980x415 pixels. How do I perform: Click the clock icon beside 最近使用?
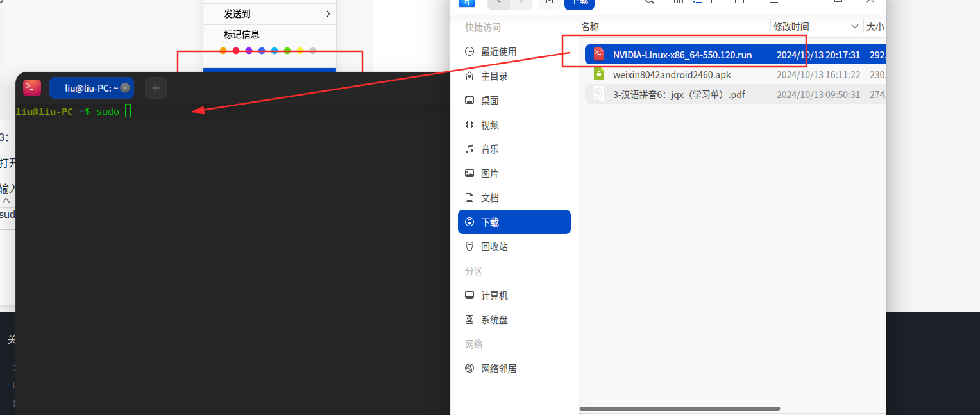tap(469, 52)
